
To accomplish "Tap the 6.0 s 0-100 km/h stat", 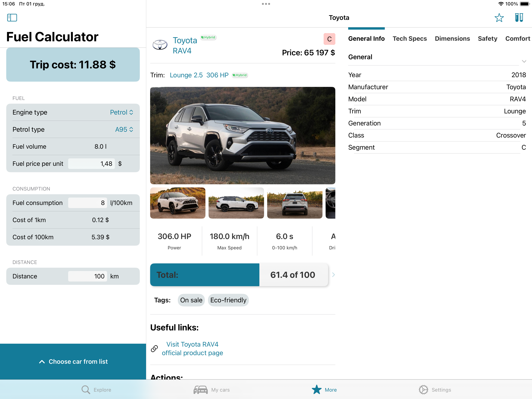I will click(284, 241).
